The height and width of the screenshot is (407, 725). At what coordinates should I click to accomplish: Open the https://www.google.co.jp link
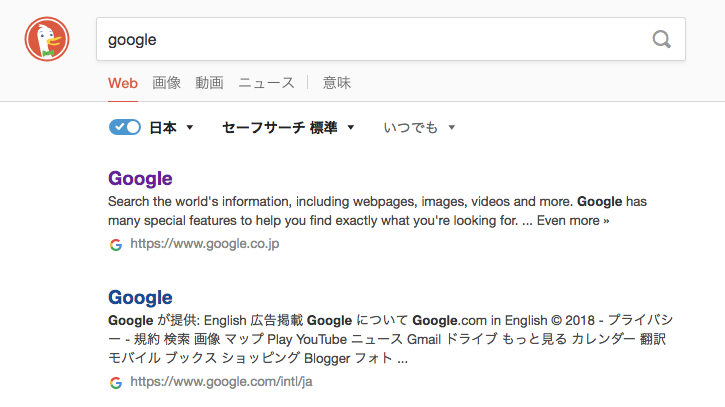tap(205, 244)
